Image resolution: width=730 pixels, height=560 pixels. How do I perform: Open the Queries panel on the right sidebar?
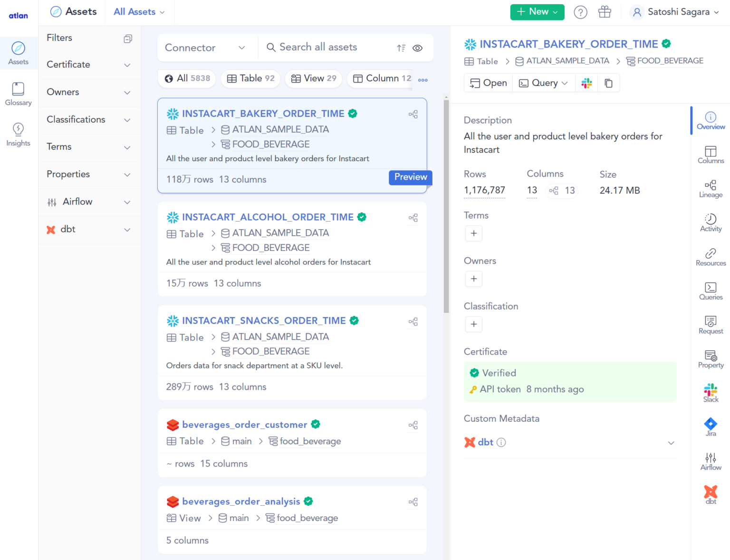point(711,290)
